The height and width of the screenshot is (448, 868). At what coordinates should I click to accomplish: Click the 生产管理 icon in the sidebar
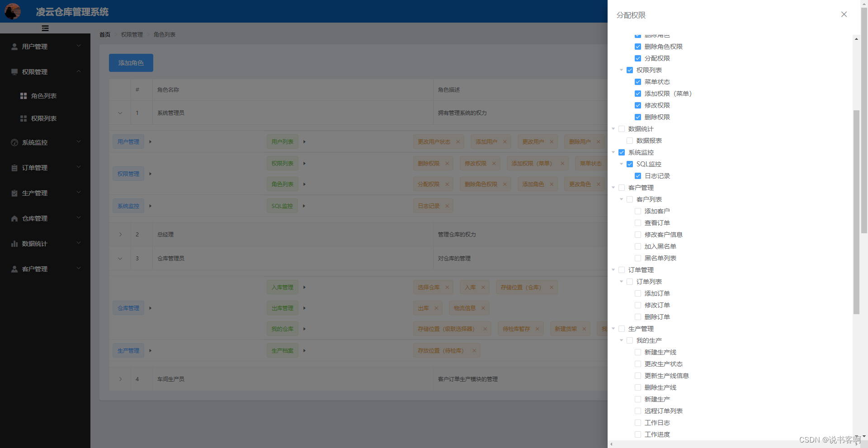click(14, 193)
